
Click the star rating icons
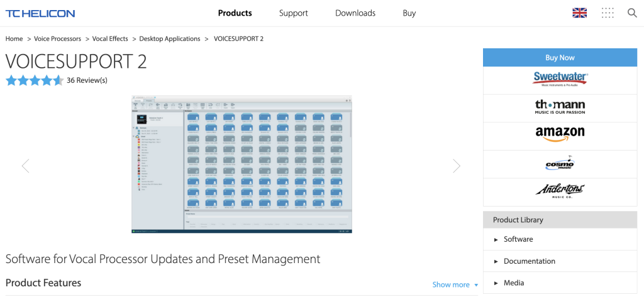coord(35,80)
